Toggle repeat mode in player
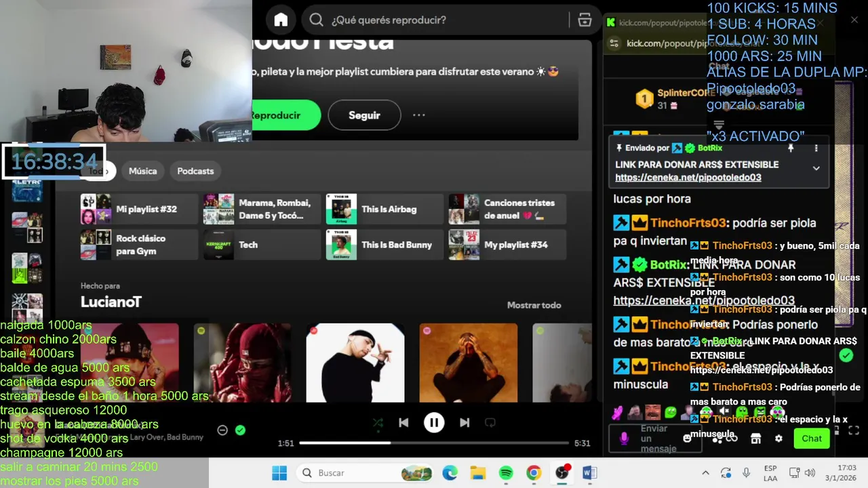Image resolution: width=868 pixels, height=488 pixels. click(x=490, y=423)
